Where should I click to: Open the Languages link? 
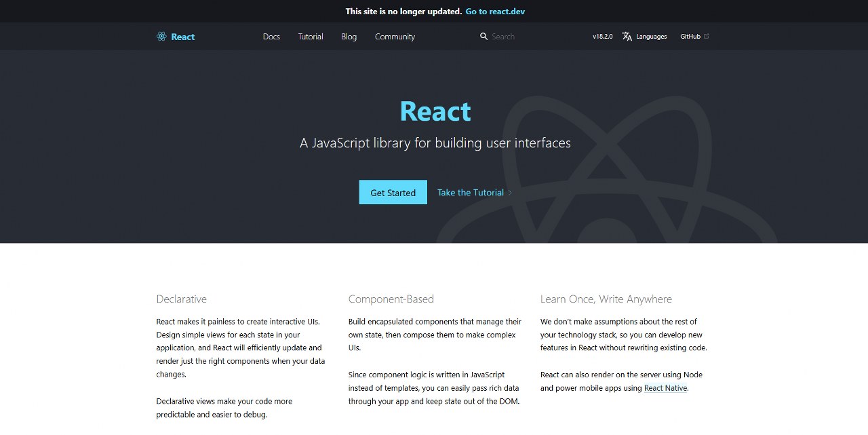point(652,37)
